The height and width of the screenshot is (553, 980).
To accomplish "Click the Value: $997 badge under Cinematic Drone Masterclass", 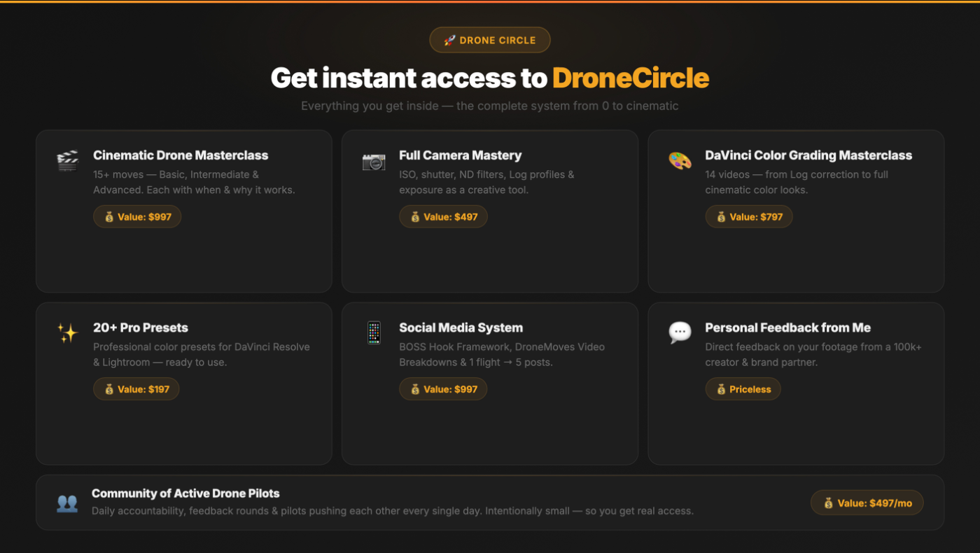I will pyautogui.click(x=137, y=217).
